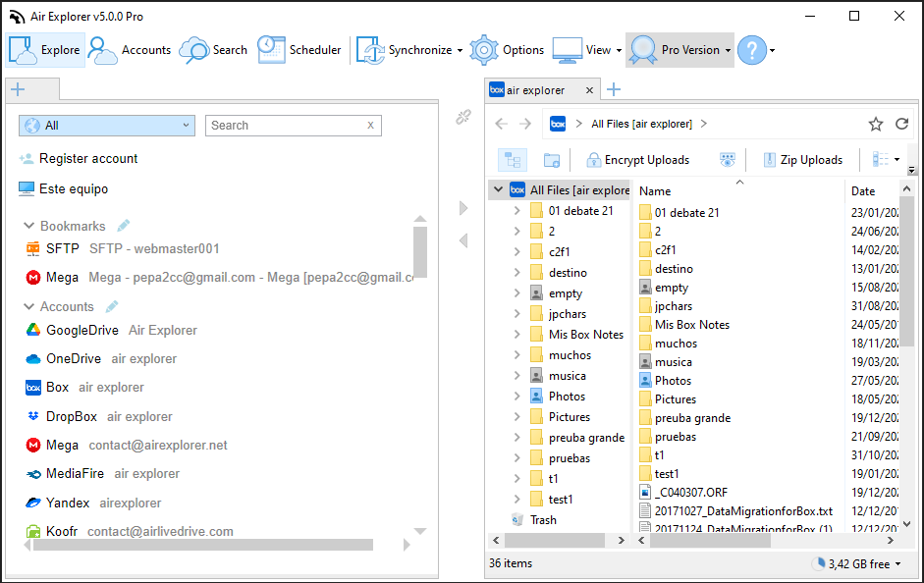Open the All account filter dropdown

(107, 126)
